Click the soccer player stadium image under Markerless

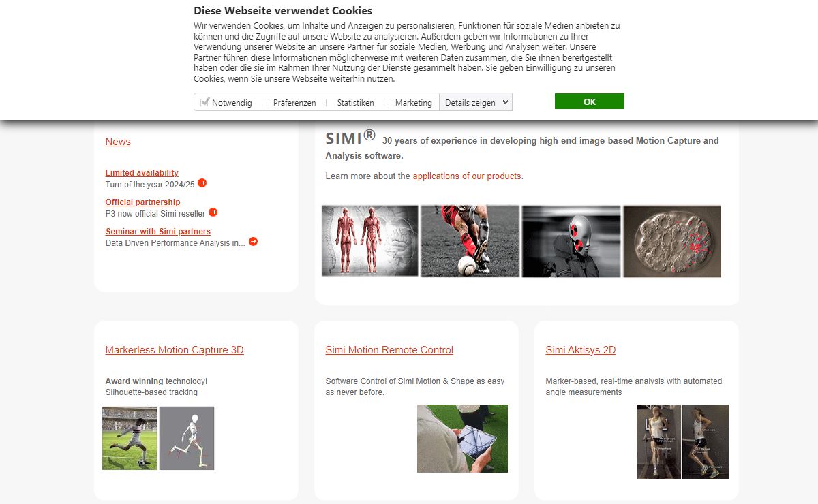[x=130, y=438]
